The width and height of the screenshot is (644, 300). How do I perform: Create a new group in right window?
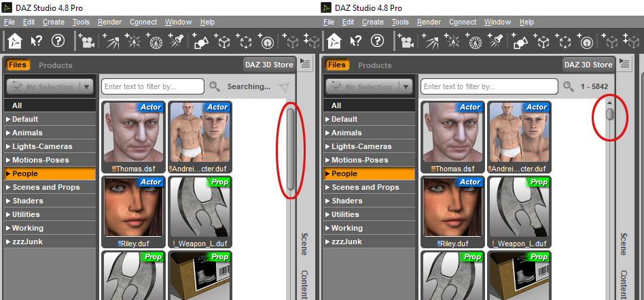[x=565, y=40]
